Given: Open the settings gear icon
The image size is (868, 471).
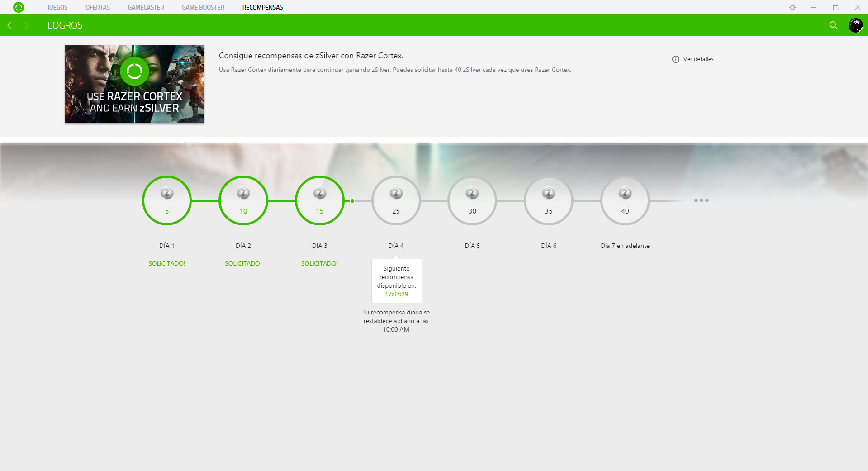Looking at the screenshot, I should click(x=792, y=7).
